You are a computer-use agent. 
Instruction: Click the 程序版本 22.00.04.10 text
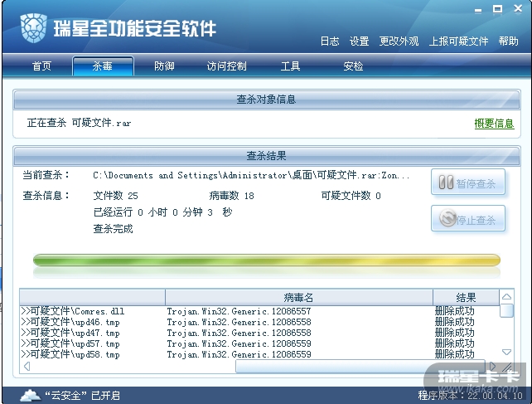click(x=470, y=395)
